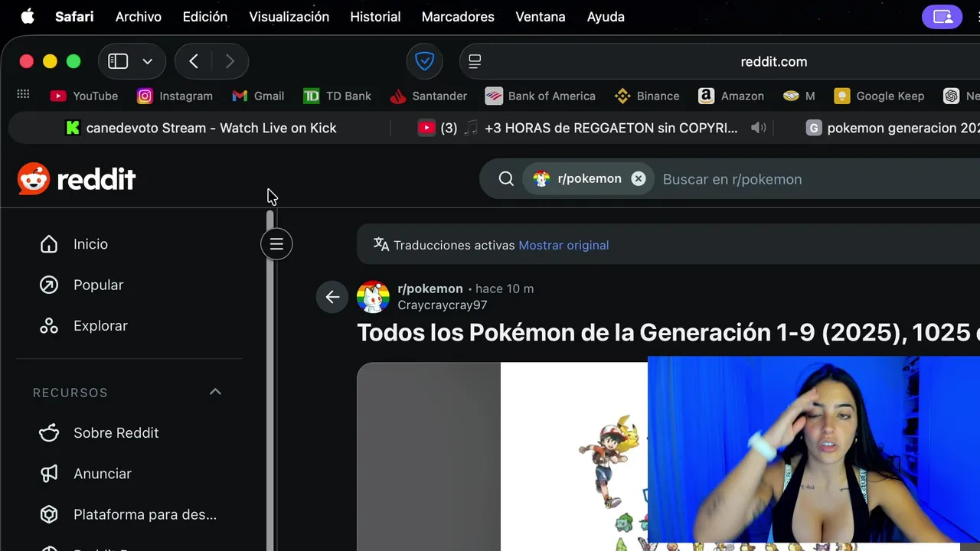Click the translation icon beside Traducciones activas

click(381, 244)
